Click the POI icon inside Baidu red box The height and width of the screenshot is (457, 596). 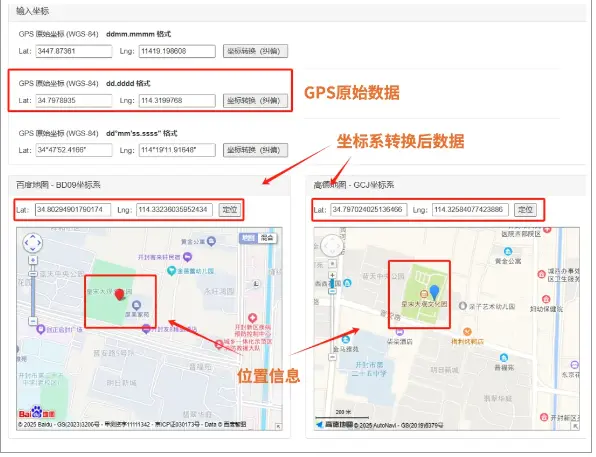(x=136, y=305)
